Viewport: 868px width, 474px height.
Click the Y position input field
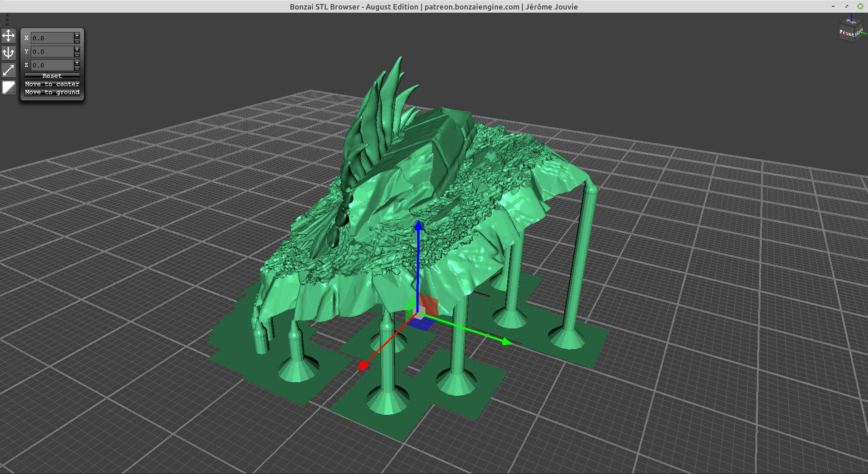52,52
